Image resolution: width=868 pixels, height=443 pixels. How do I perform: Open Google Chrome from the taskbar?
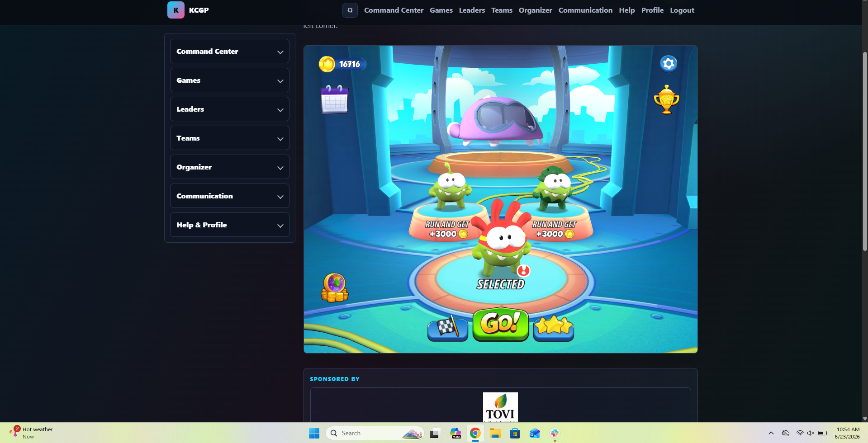click(x=475, y=433)
